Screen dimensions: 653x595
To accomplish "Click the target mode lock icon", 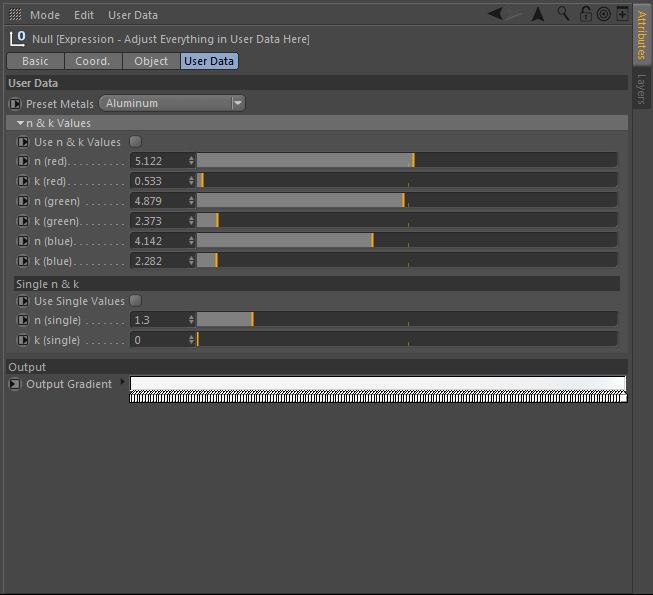I will point(603,14).
